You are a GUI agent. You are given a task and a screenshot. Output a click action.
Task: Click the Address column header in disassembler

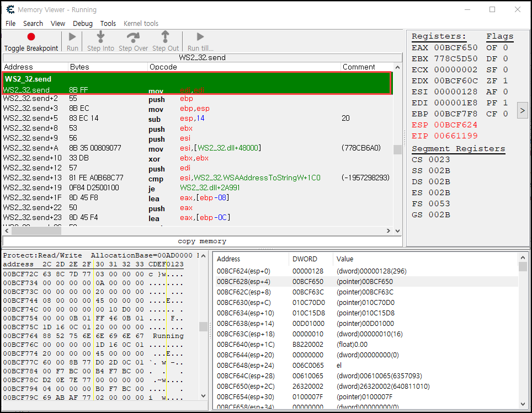coord(35,67)
